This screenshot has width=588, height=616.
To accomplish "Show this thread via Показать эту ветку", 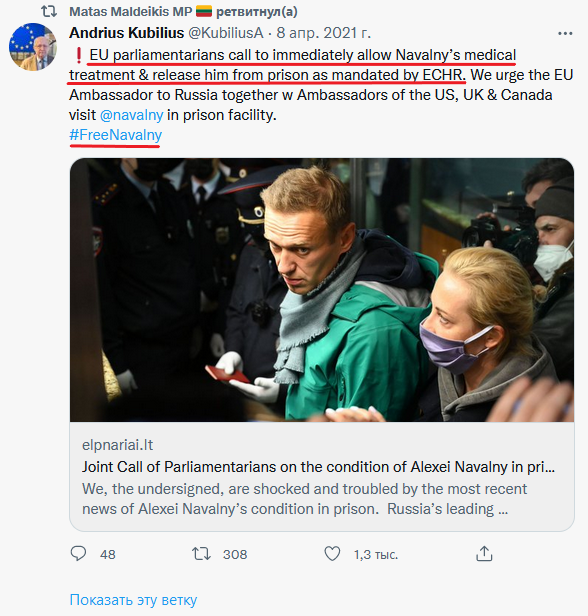I will point(133,600).
